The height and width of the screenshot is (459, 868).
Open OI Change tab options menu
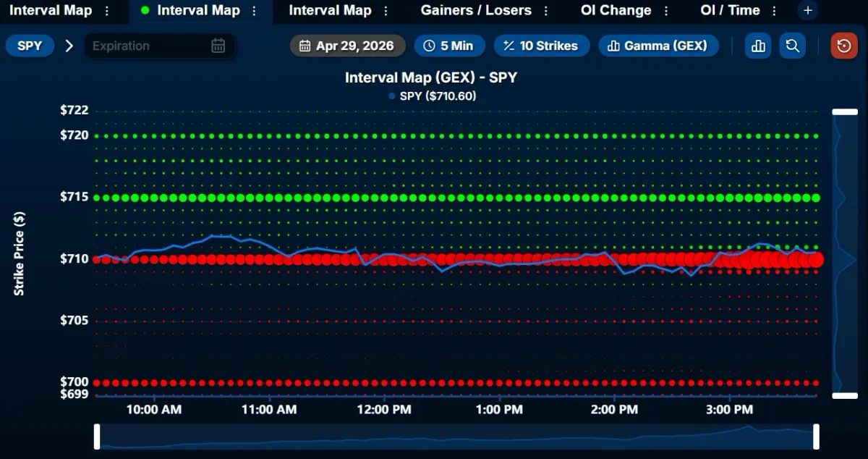[665, 11]
